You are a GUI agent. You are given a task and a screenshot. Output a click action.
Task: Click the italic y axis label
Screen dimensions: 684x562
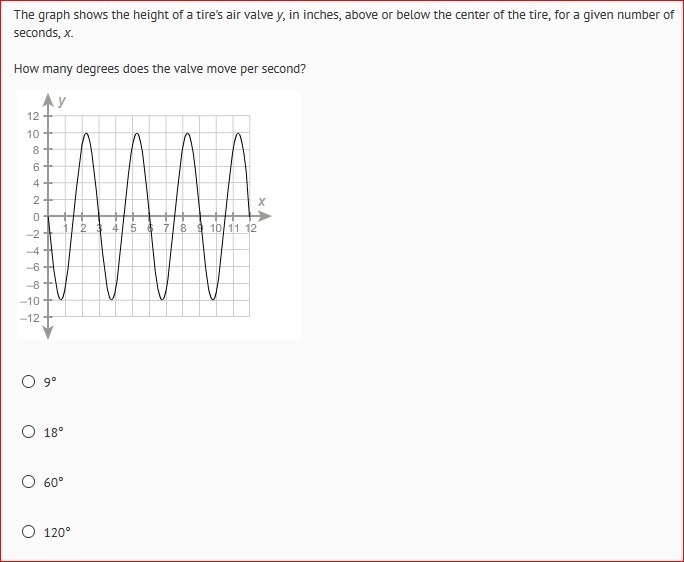62,101
